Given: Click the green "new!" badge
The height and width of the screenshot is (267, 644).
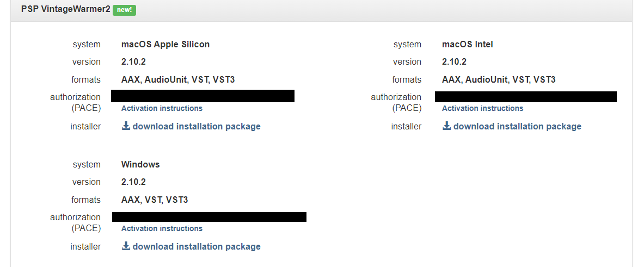Looking at the screenshot, I should pyautogui.click(x=125, y=10).
